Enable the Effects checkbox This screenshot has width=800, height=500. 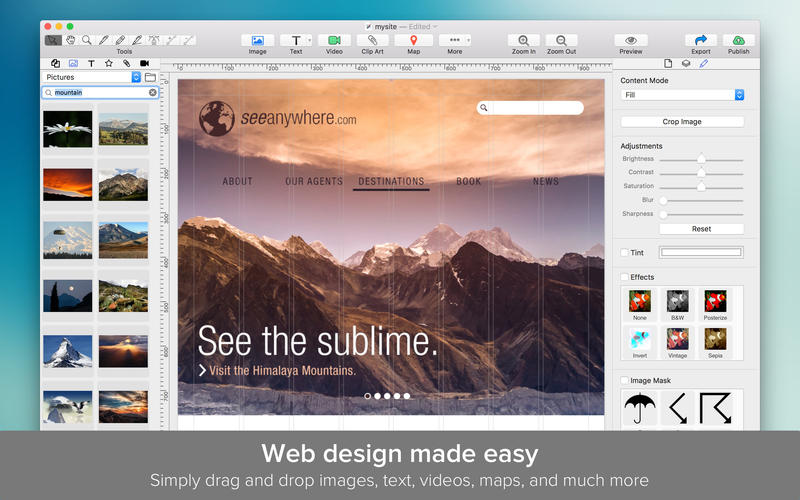pos(625,277)
